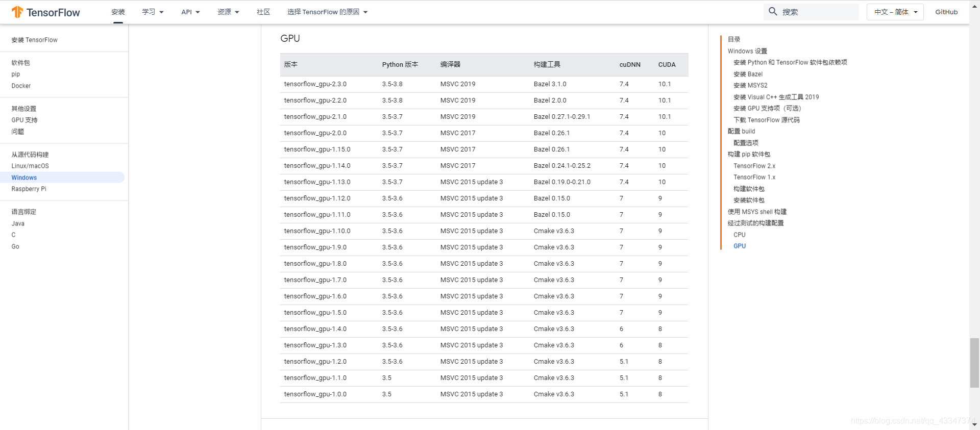Jump to 配置选项 section
Screen dimensions: 980x430
pyautogui.click(x=746, y=143)
